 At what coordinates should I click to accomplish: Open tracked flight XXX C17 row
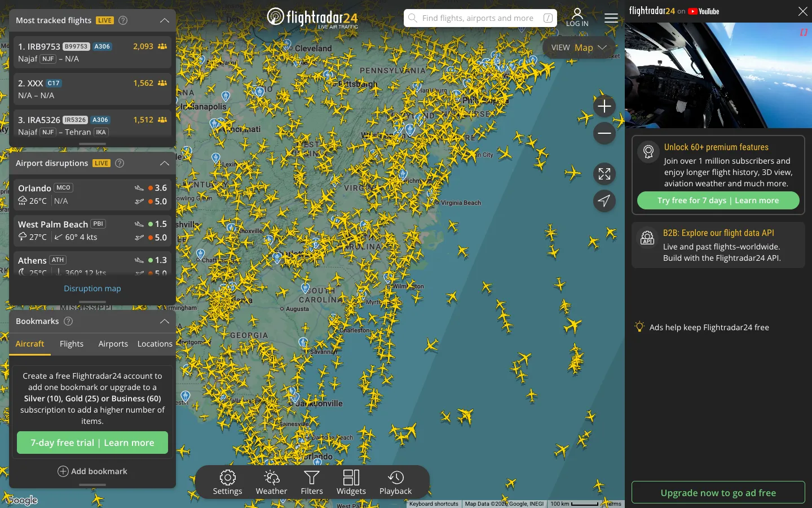(x=92, y=89)
